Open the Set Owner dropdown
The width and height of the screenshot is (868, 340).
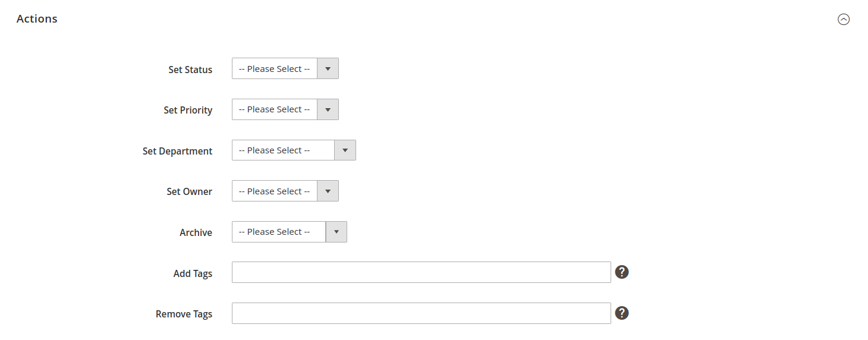pos(285,191)
